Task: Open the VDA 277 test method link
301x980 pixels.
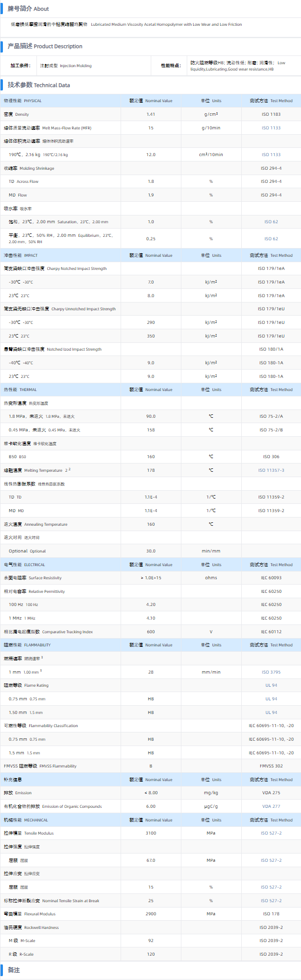Action: point(271,806)
